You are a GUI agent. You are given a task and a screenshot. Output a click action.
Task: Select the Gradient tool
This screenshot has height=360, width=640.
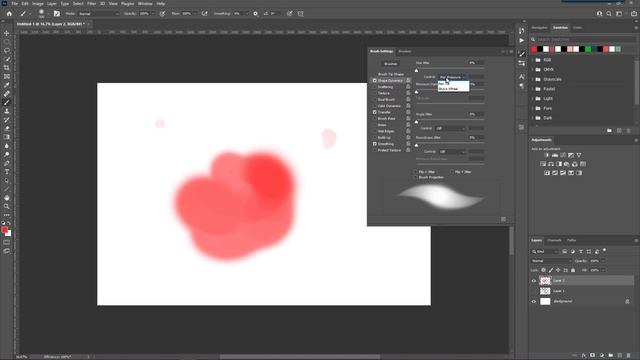tap(7, 137)
